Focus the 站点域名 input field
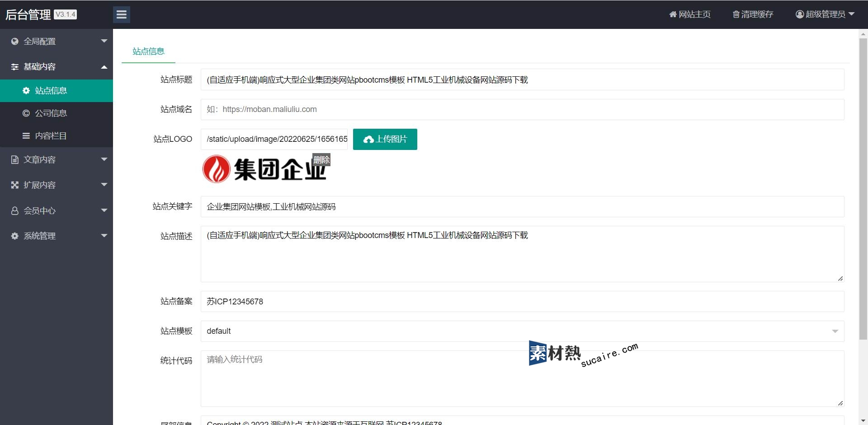This screenshot has height=425, width=868. [x=522, y=109]
